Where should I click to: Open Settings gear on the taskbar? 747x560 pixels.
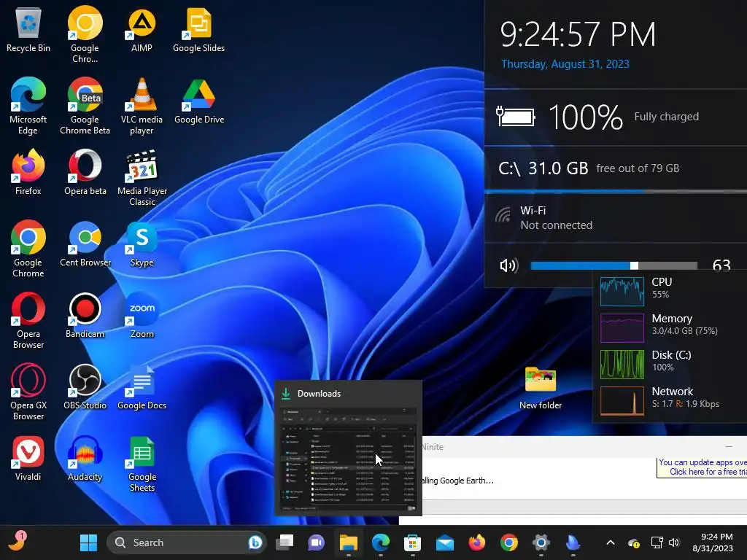coord(541,542)
